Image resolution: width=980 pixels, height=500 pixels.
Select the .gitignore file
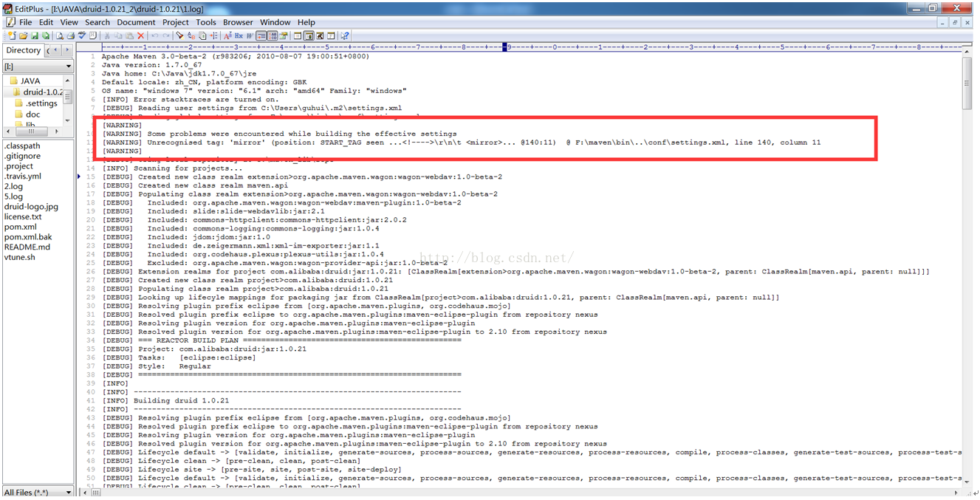click(x=21, y=157)
